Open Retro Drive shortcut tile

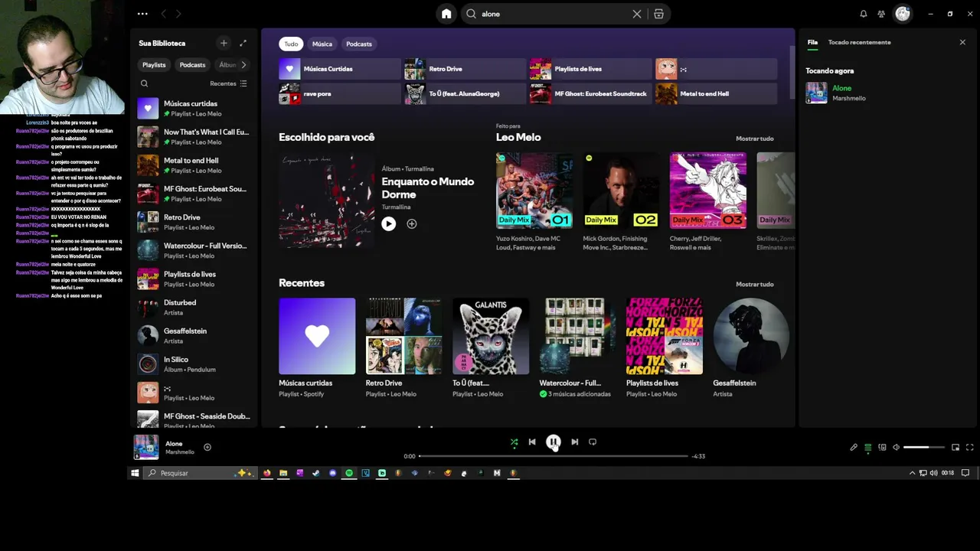click(465, 69)
